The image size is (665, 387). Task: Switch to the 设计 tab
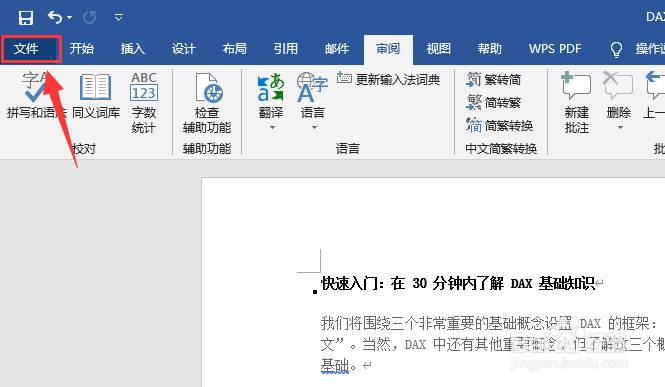point(184,49)
